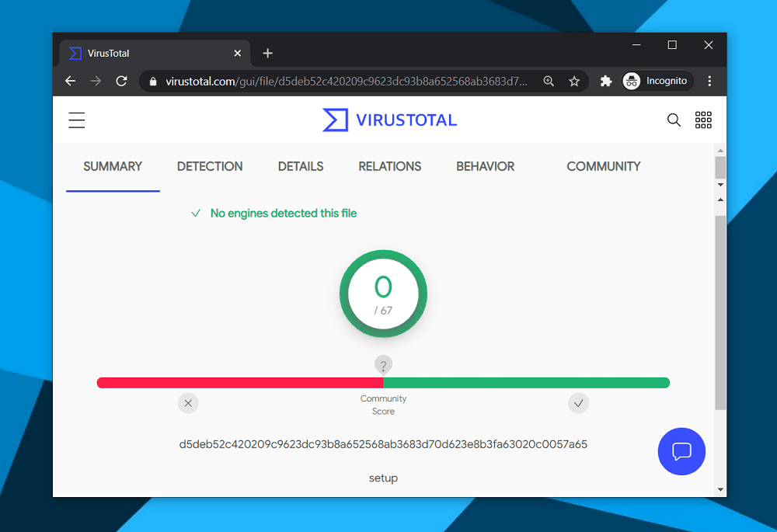
Task: Open a new browser tab
Action: coord(267,53)
